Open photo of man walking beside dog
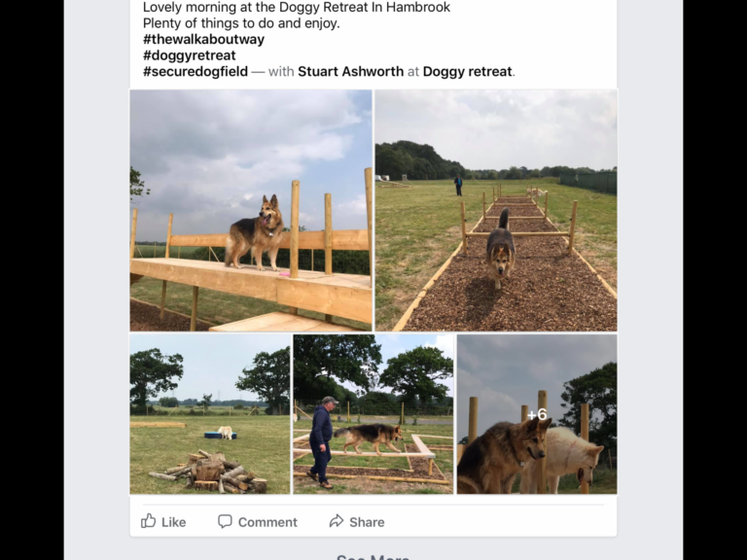Screen dimensions: 747x560 pyautogui.click(x=373, y=414)
